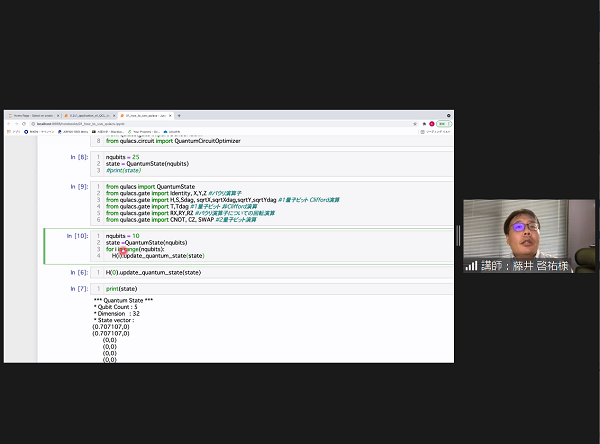This screenshot has height=444, width=600.
Task: Select cell In [6] with H(0).update_quantum_state
Action: 271,273
